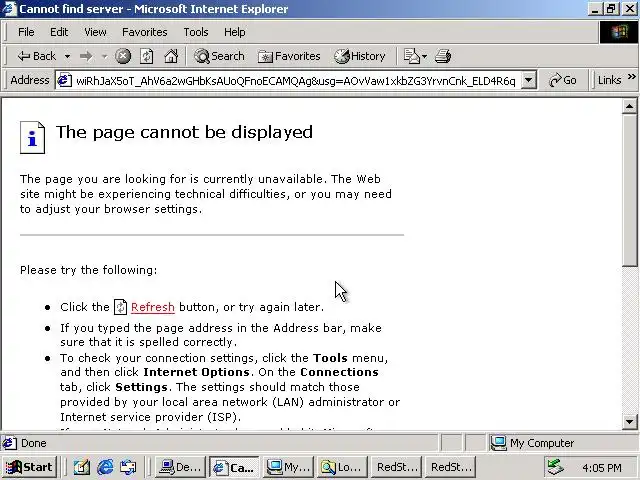
Task: Click the Back arrow button
Action: [x=36, y=56]
